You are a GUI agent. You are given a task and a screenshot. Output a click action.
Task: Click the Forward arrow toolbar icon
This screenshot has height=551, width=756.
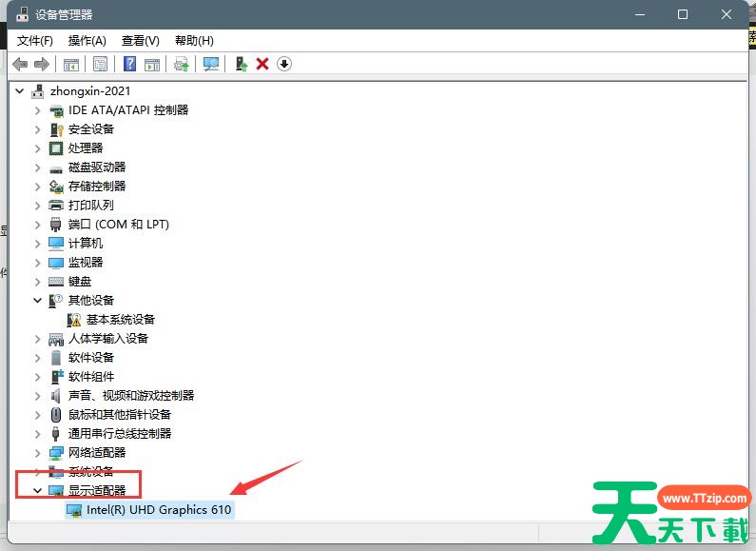[x=42, y=64]
